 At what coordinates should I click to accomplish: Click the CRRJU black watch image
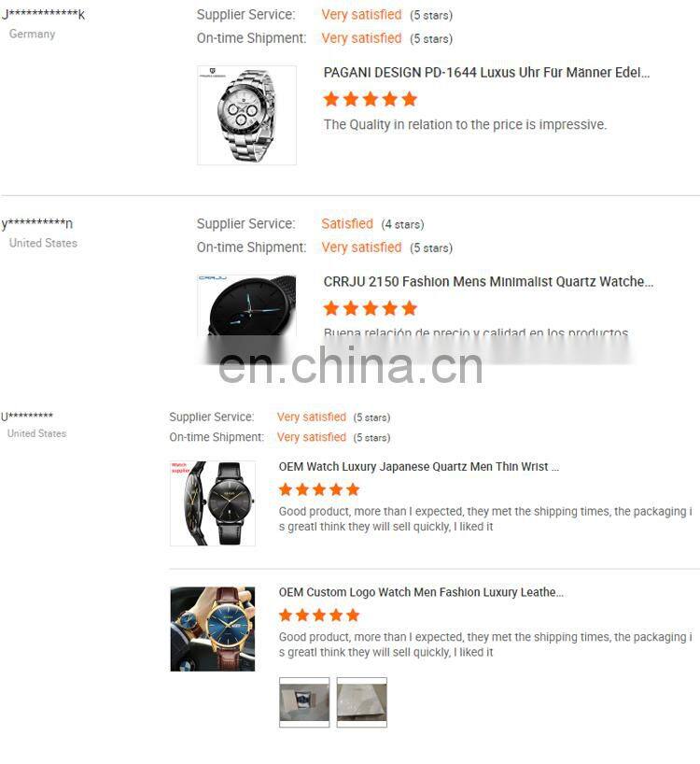[246, 305]
